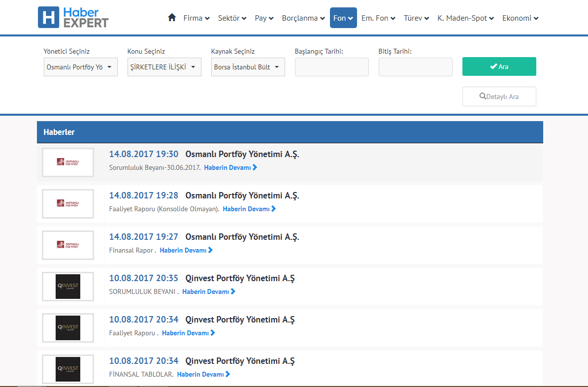Screen dimensions: 588x387
Task: Open the Sektör menu
Action: point(232,18)
